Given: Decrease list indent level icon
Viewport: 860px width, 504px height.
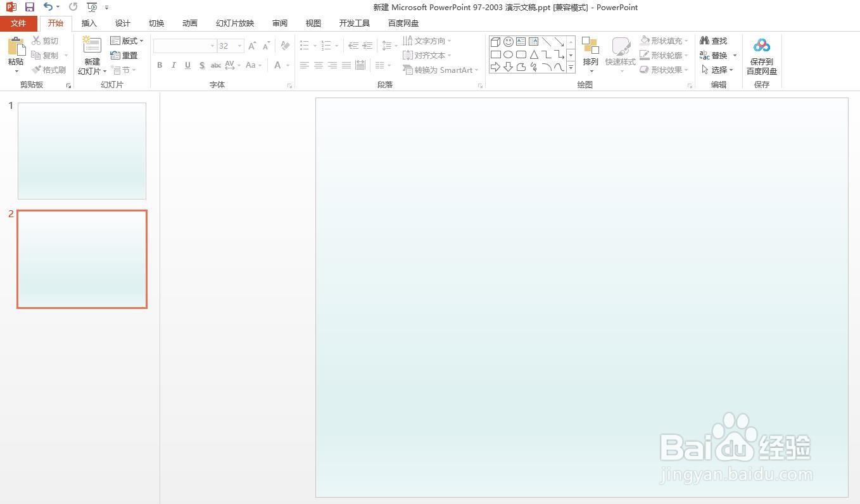Looking at the screenshot, I should pyautogui.click(x=353, y=46).
